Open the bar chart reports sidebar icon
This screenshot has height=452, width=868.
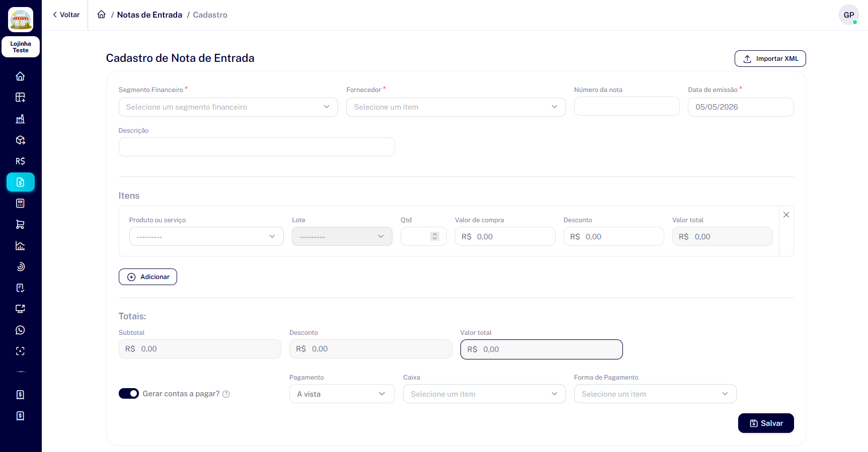click(x=20, y=245)
